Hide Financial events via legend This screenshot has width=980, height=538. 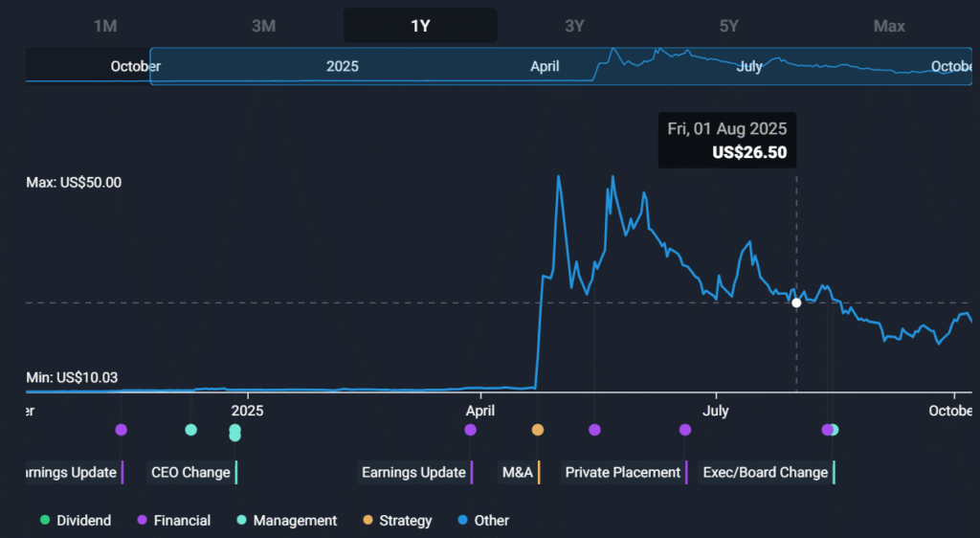coord(173,521)
